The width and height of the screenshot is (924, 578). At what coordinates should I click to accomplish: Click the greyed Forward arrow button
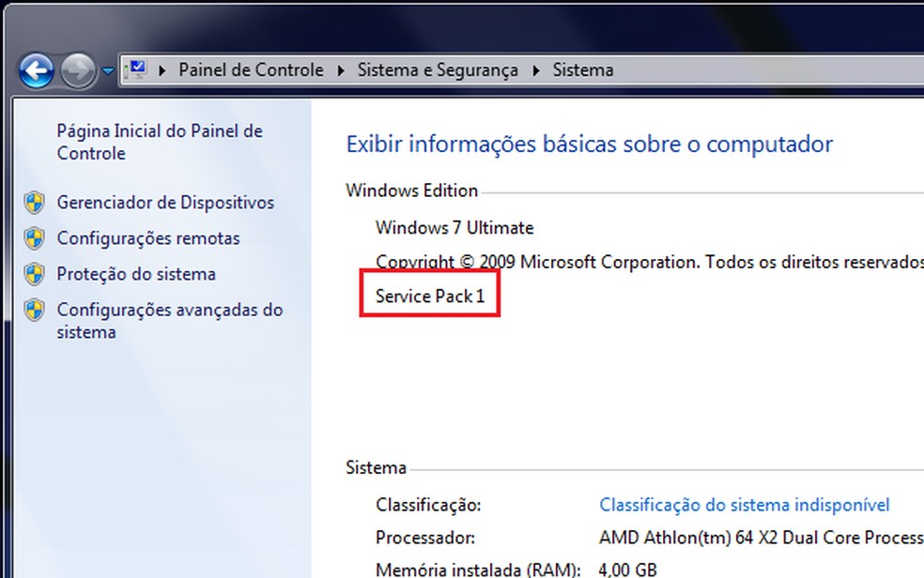(76, 69)
